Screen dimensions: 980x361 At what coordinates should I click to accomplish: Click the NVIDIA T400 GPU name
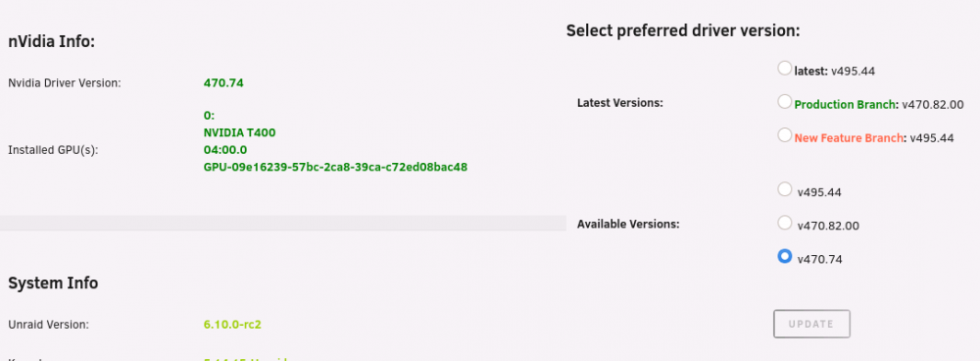[x=239, y=132]
